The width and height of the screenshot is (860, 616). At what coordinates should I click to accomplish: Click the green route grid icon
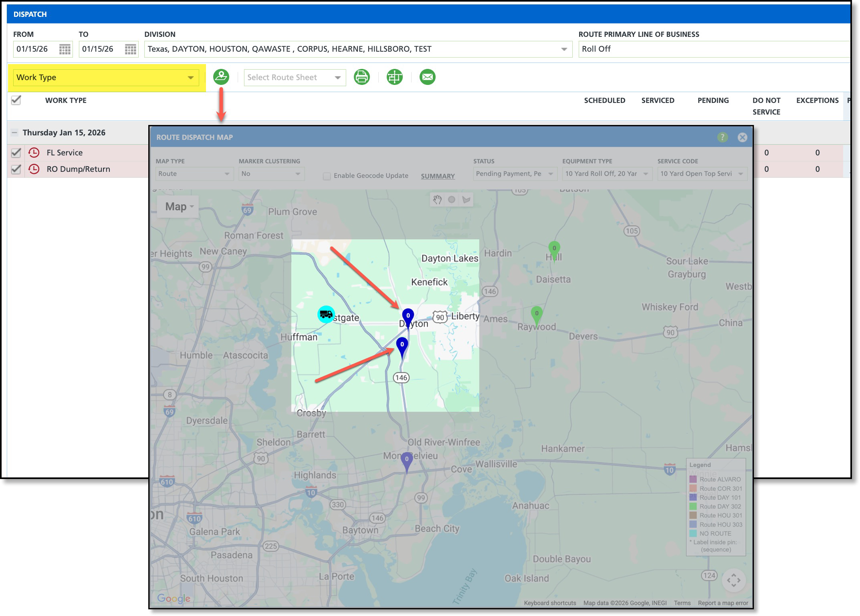pyautogui.click(x=394, y=76)
